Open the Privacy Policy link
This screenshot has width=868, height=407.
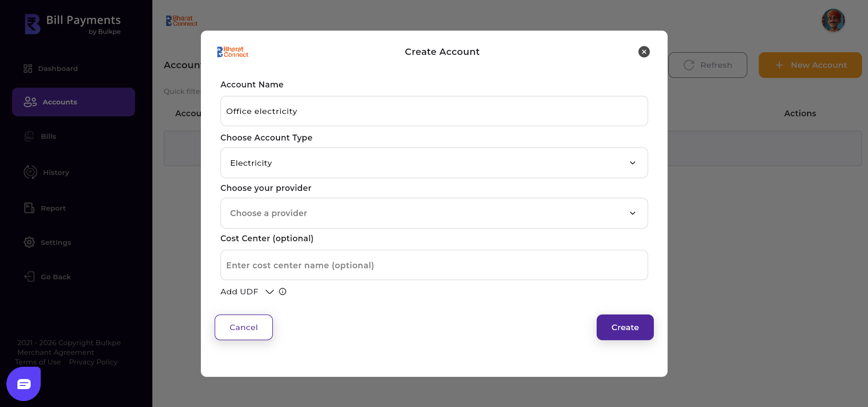pos(93,362)
